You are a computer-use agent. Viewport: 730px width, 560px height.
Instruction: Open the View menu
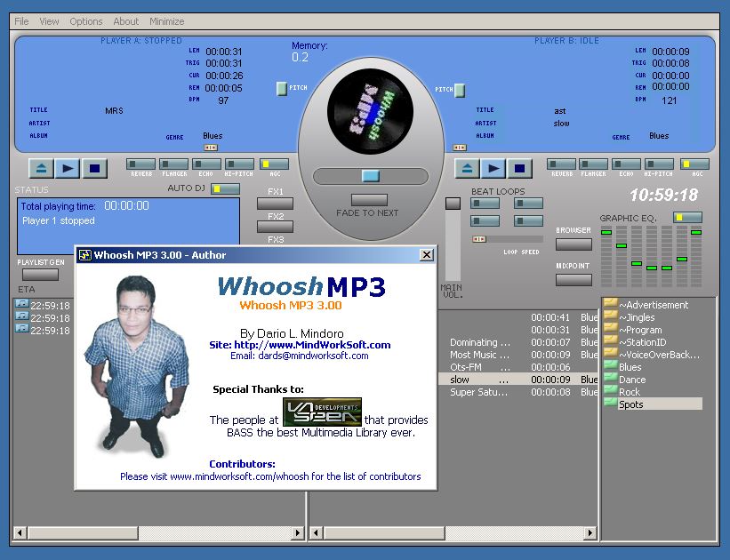[x=49, y=21]
